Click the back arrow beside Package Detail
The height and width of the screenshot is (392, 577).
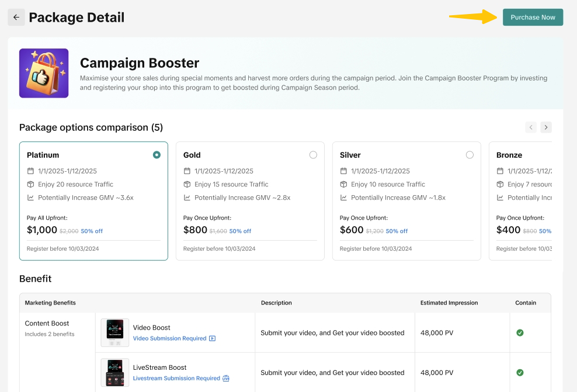point(16,18)
